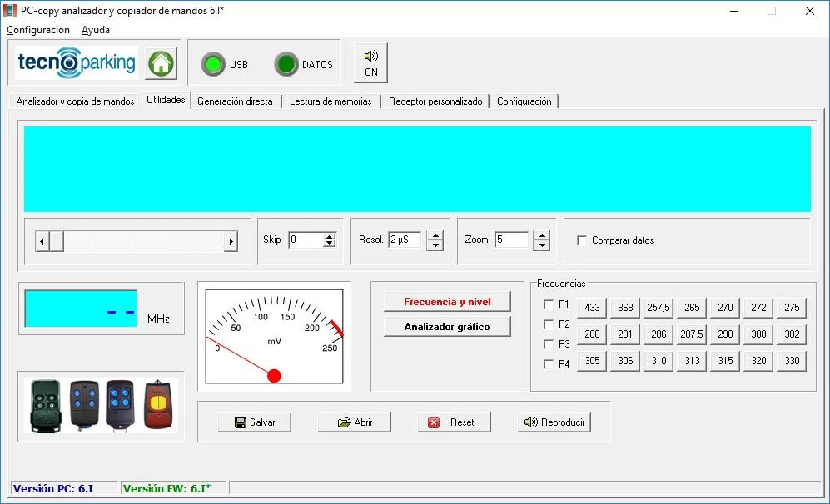Click the Salvar floppy disk button

[x=255, y=422]
